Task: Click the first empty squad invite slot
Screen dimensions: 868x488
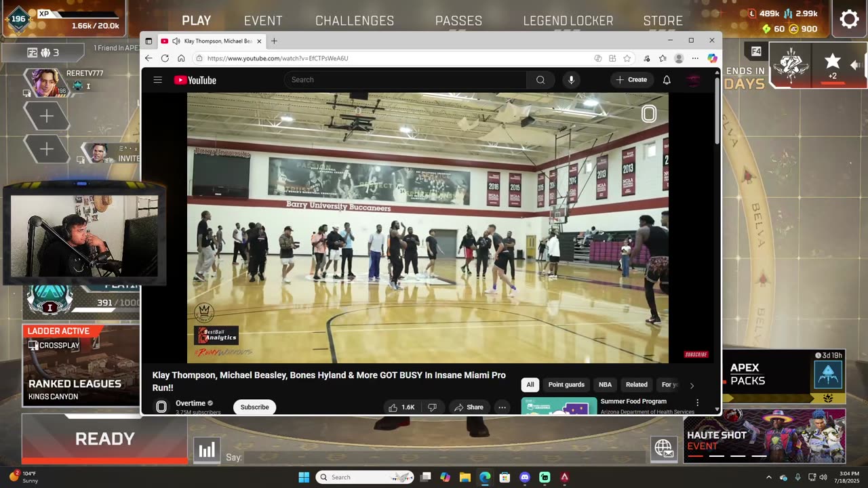Action: click(x=47, y=116)
